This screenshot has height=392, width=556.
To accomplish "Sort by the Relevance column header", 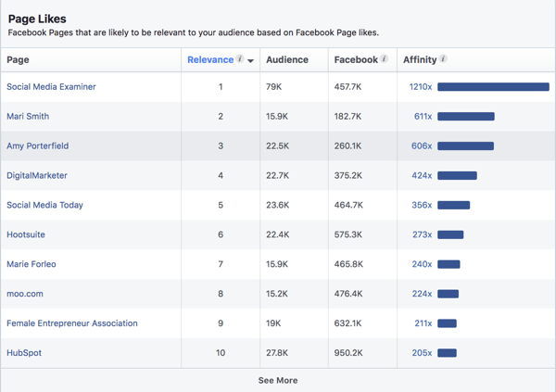I will 210,59.
